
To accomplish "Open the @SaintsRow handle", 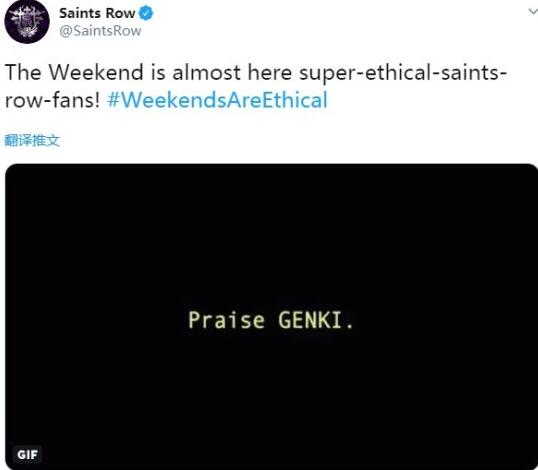I will tap(100, 31).
